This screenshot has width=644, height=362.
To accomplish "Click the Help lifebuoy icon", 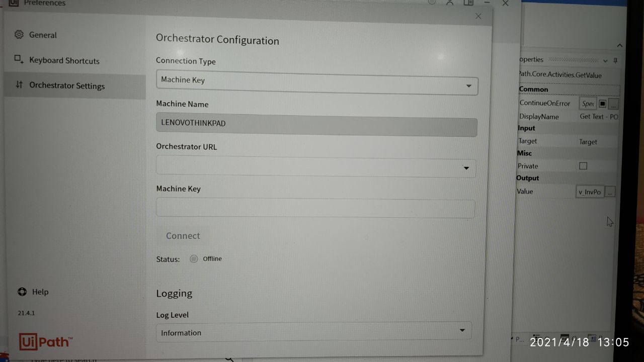I will (x=22, y=292).
